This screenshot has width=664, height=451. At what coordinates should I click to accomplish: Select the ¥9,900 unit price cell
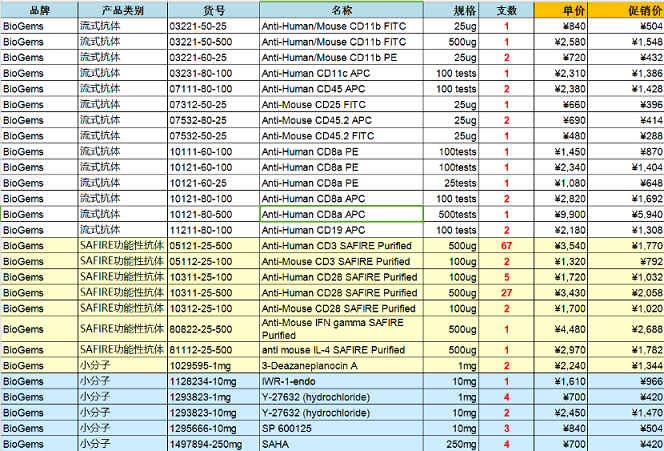561,214
